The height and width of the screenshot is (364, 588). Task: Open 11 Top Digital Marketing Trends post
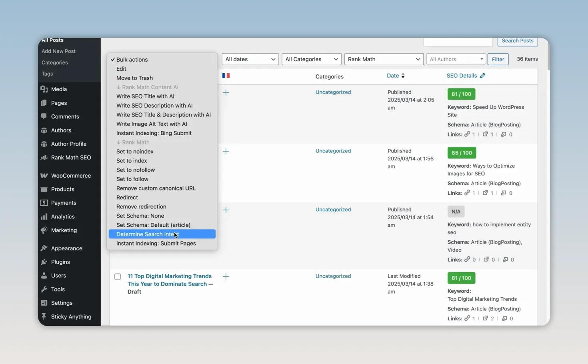click(x=170, y=280)
